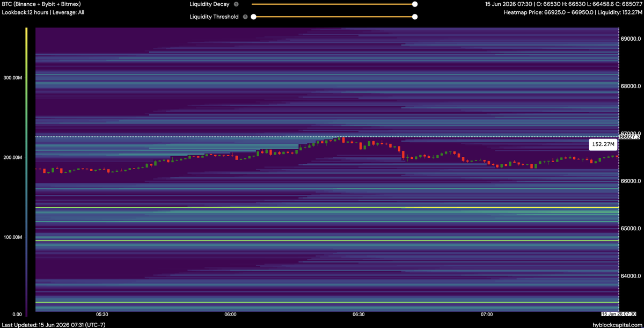Click the 05:30 time axis label
Image resolution: width=644 pixels, height=328 pixels.
(x=102, y=314)
